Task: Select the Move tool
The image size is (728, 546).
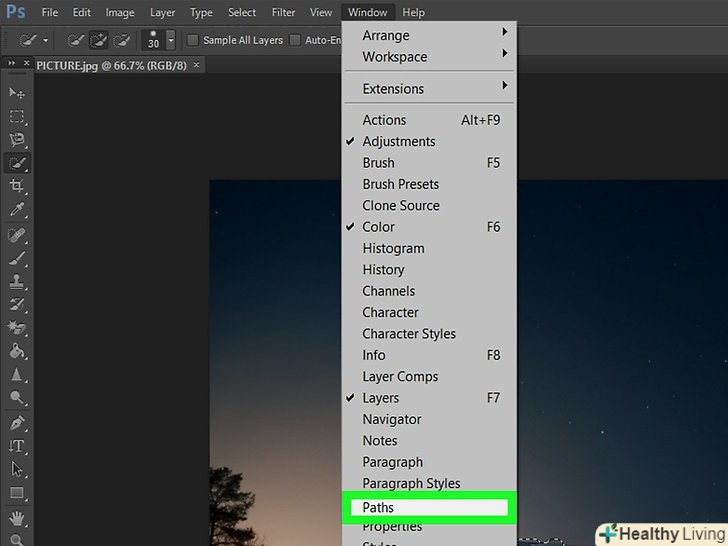Action: click(17, 92)
